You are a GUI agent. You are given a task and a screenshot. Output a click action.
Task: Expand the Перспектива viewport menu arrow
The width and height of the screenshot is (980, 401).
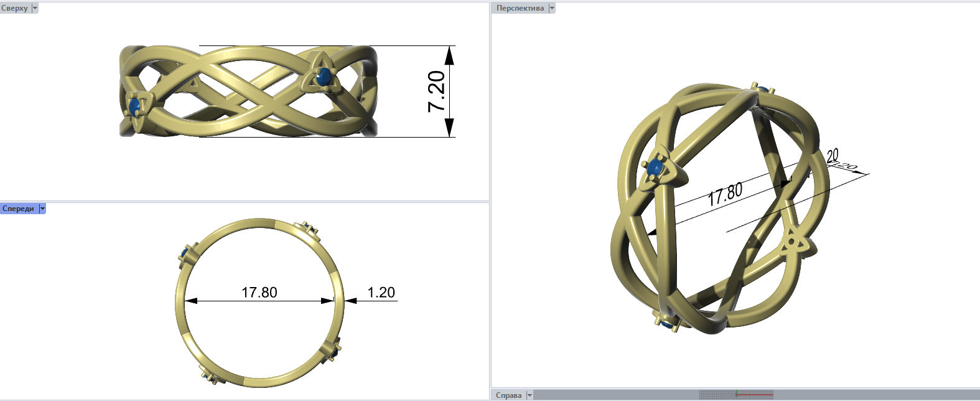[x=551, y=8]
